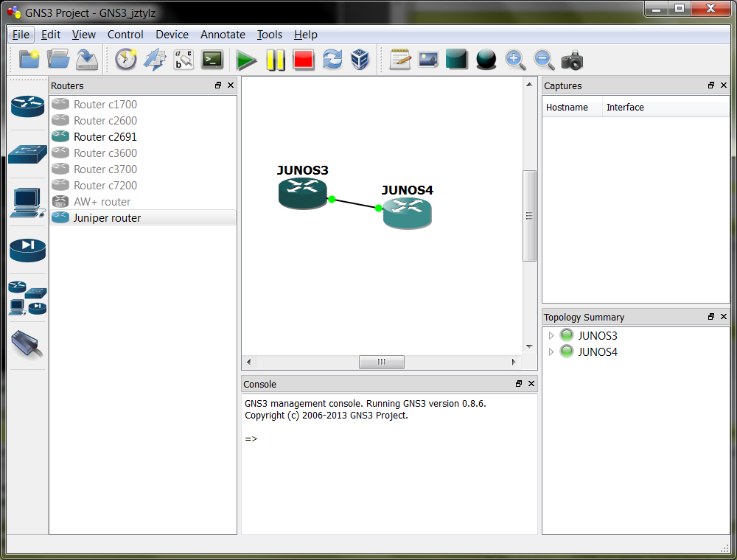Draw an ellipse using the sphere icon

point(485,60)
